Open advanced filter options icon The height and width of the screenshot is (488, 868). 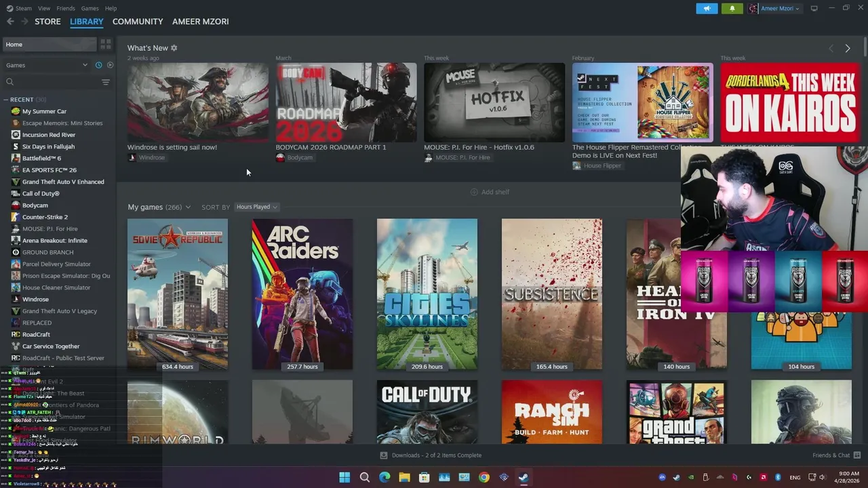coord(105,82)
